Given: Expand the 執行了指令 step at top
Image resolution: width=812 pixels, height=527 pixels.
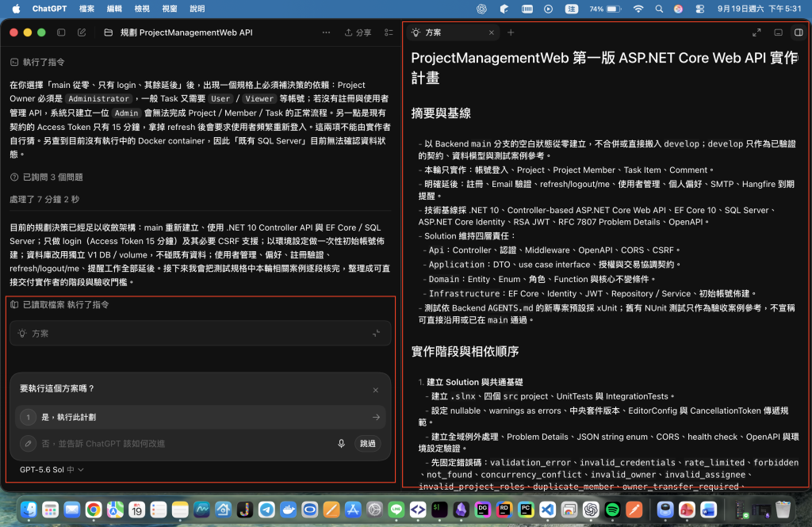Looking at the screenshot, I should pyautogui.click(x=37, y=62).
